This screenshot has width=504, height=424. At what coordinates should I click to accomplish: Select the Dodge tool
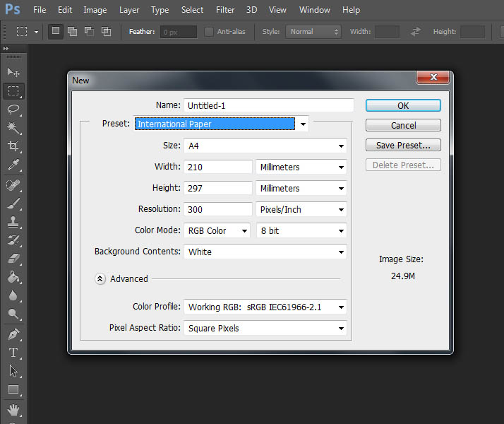point(13,314)
